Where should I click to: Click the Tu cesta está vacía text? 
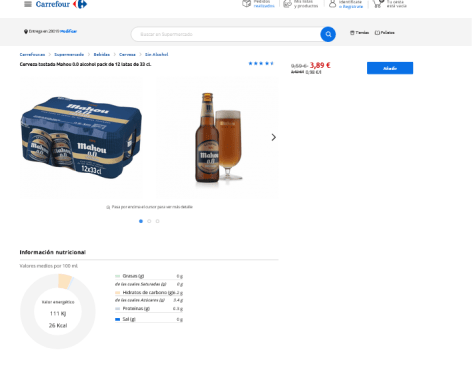(x=397, y=4)
